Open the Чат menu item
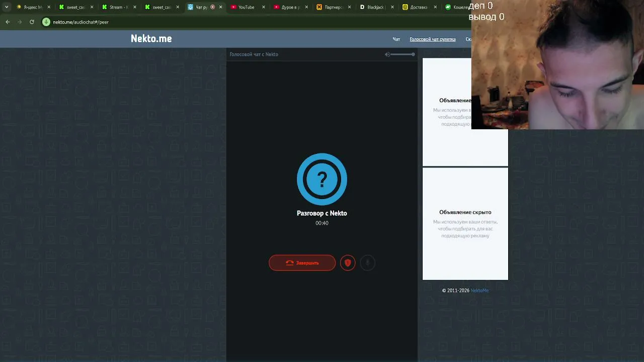This screenshot has height=362, width=644. [x=396, y=39]
